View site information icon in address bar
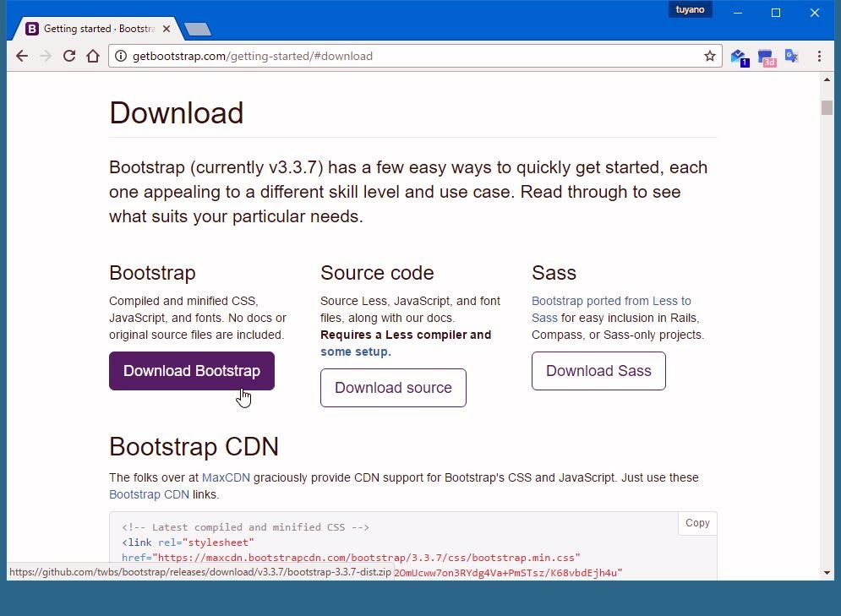 (121, 56)
